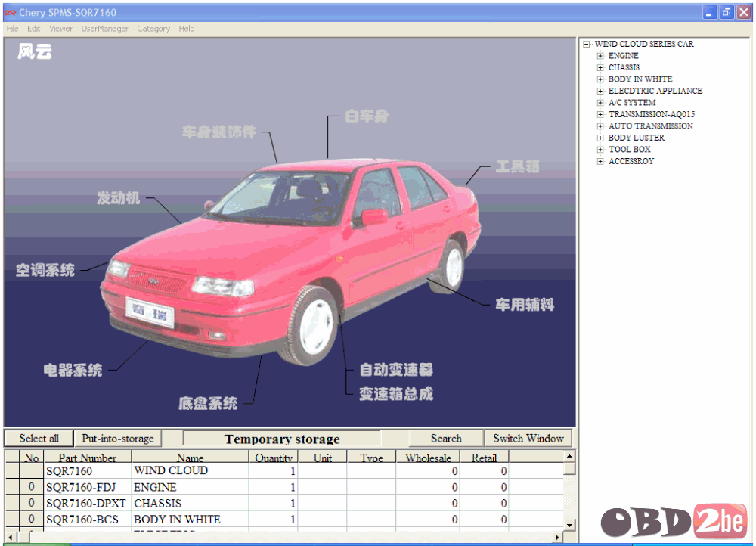Expand the AUTO TRANSMISSION tree node
Image resolution: width=756 pixels, height=546 pixels.
point(600,126)
